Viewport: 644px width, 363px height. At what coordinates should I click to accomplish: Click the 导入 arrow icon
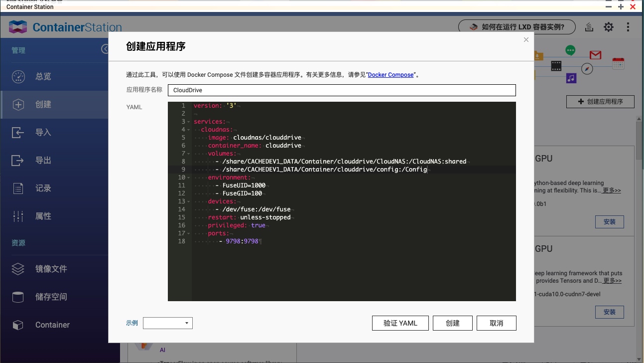click(x=18, y=133)
